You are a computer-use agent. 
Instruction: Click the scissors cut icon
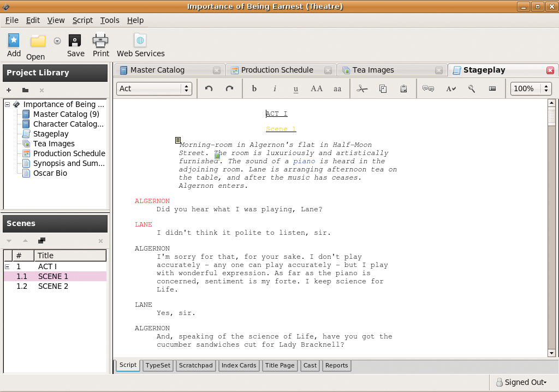point(362,88)
